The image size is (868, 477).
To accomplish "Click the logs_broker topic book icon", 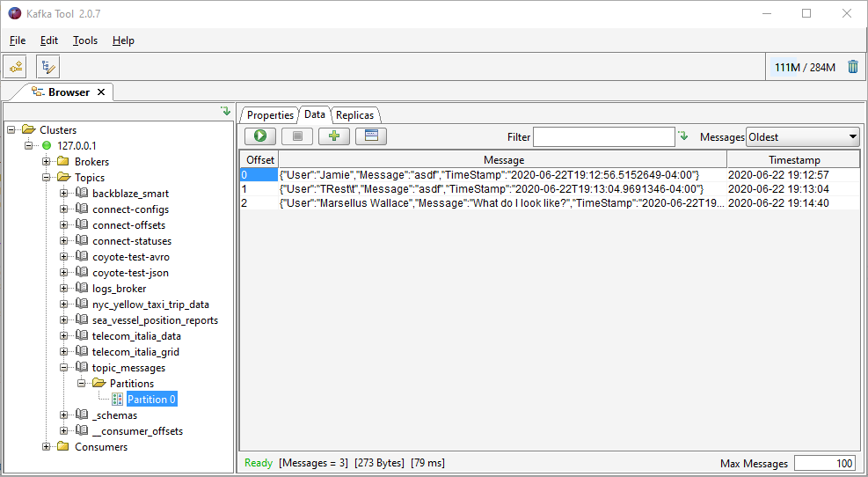I will coord(82,288).
